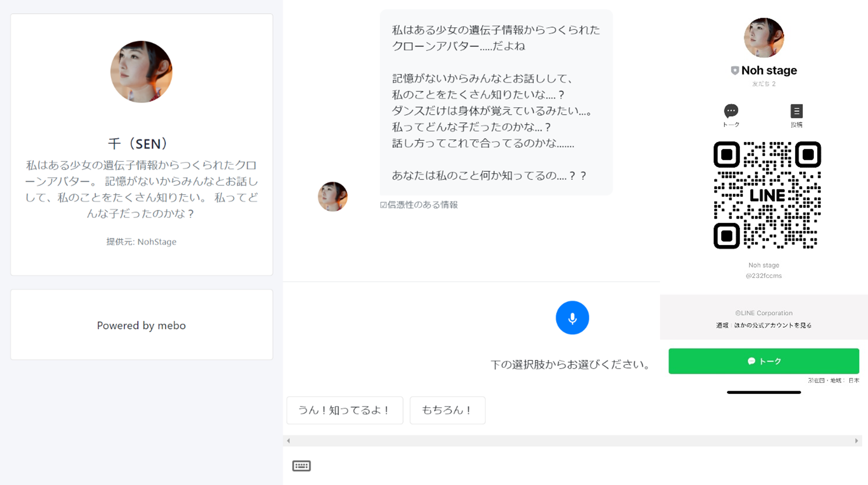The image size is (868, 485).
Task: Click the blue microphone button
Action: pyautogui.click(x=572, y=318)
